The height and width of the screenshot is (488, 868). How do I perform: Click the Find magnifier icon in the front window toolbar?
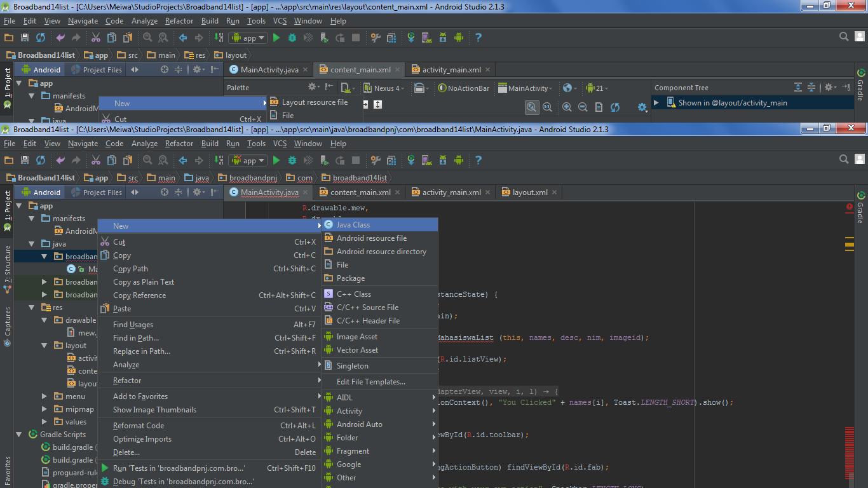click(147, 161)
